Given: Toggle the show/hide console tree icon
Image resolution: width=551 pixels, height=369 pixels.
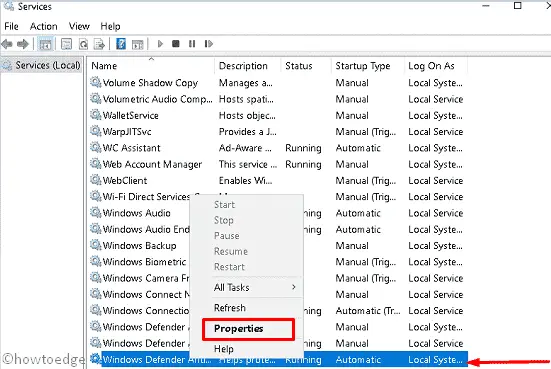Looking at the screenshot, I should (x=45, y=44).
